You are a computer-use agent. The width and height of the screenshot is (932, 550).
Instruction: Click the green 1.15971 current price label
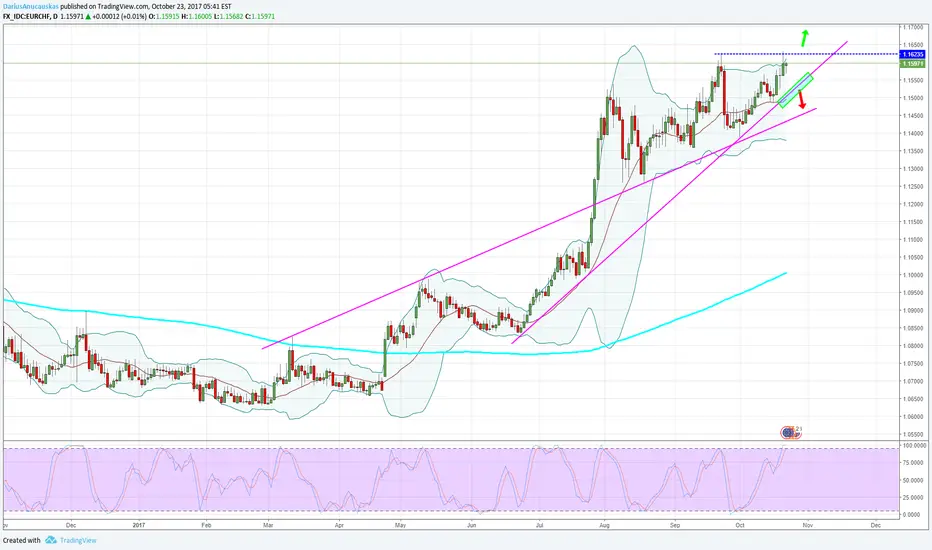point(913,63)
